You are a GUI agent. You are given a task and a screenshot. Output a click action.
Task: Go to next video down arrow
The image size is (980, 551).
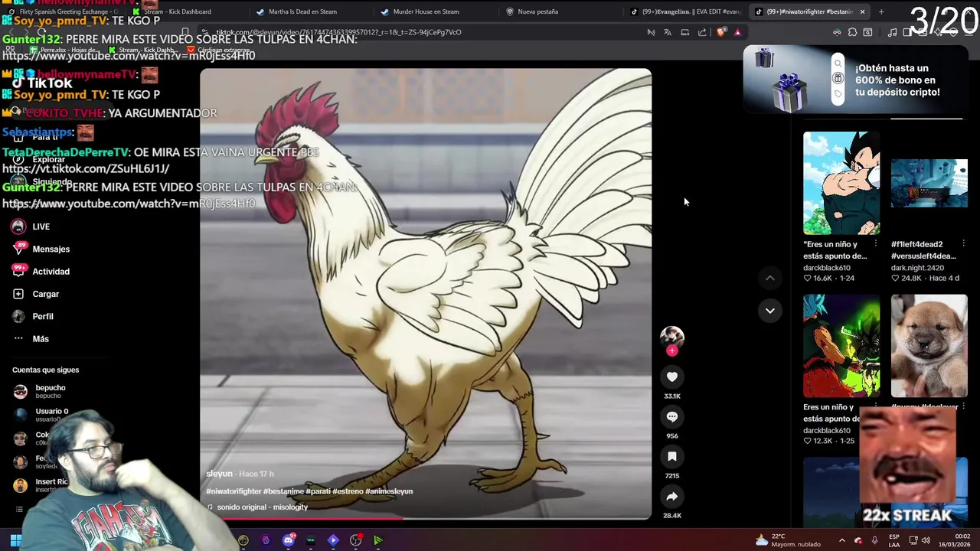[769, 310]
